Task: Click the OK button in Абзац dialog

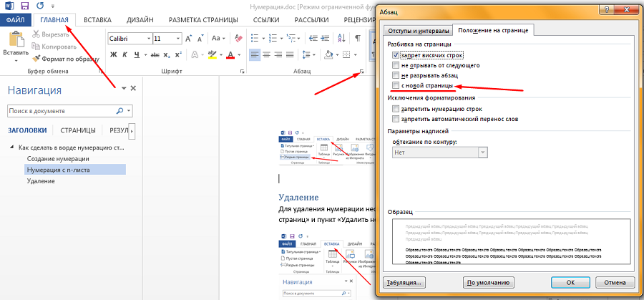Action: pos(570,282)
